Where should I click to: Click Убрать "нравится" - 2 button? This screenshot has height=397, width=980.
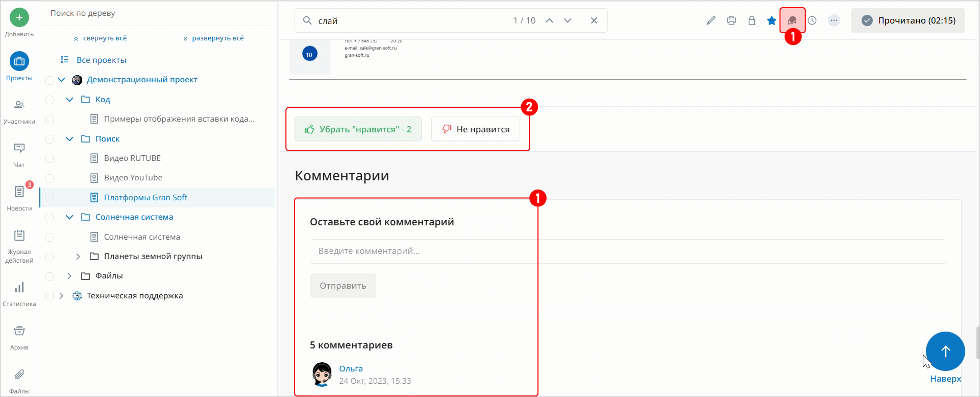tap(358, 129)
